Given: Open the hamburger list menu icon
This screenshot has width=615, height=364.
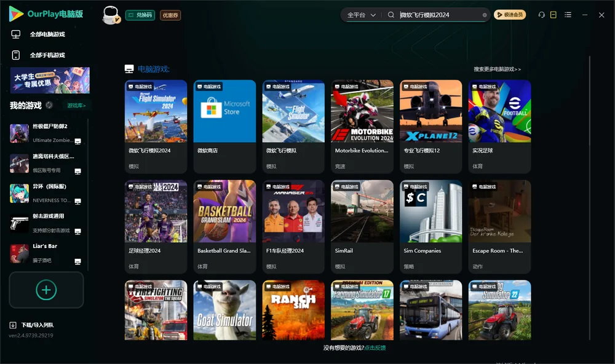Looking at the screenshot, I should point(568,15).
